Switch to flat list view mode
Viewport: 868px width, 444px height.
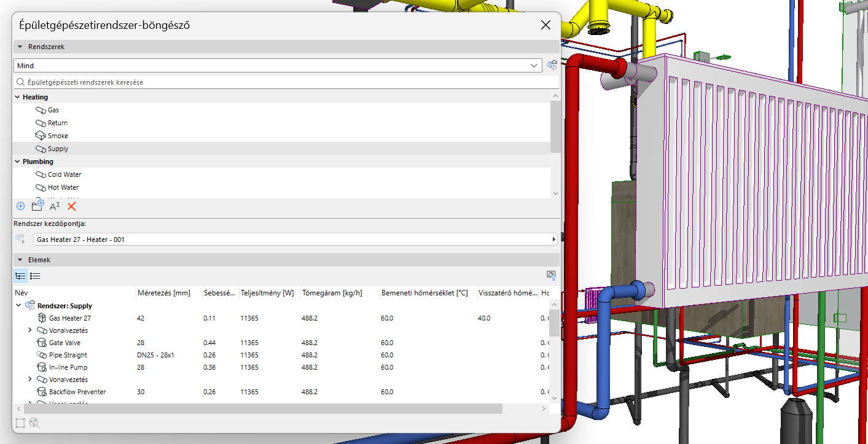pyautogui.click(x=35, y=276)
